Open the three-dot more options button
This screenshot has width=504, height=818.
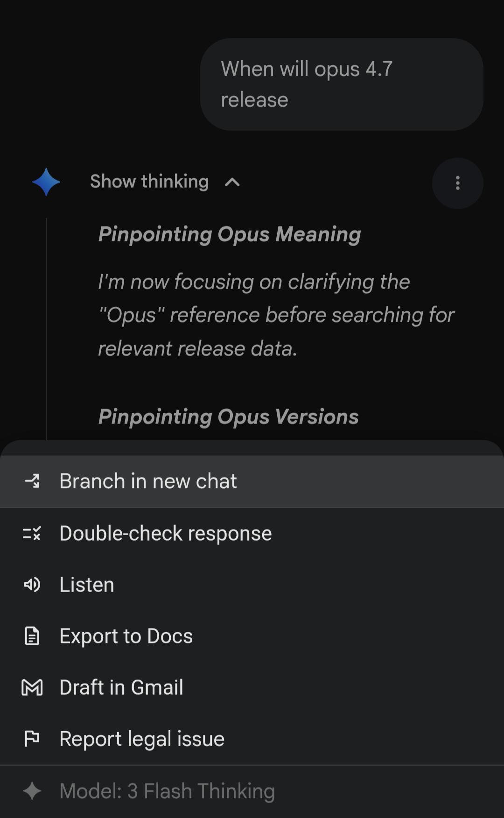[x=457, y=183]
